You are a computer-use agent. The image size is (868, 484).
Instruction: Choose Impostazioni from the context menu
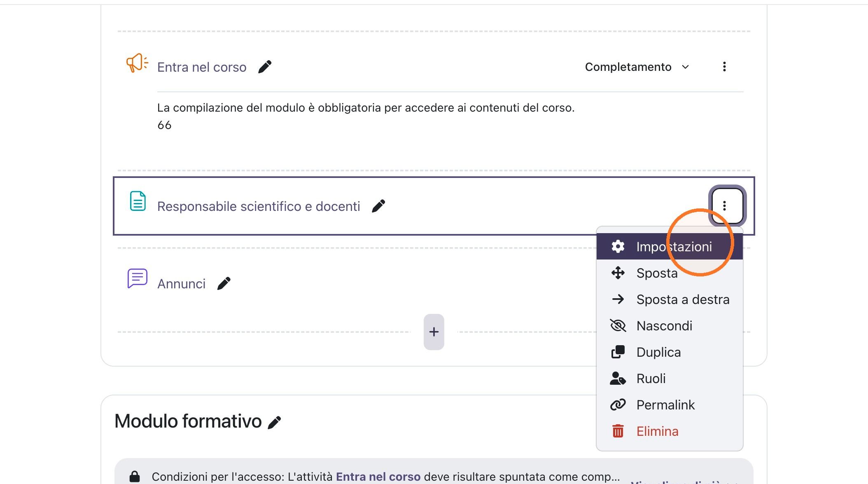pyautogui.click(x=670, y=247)
